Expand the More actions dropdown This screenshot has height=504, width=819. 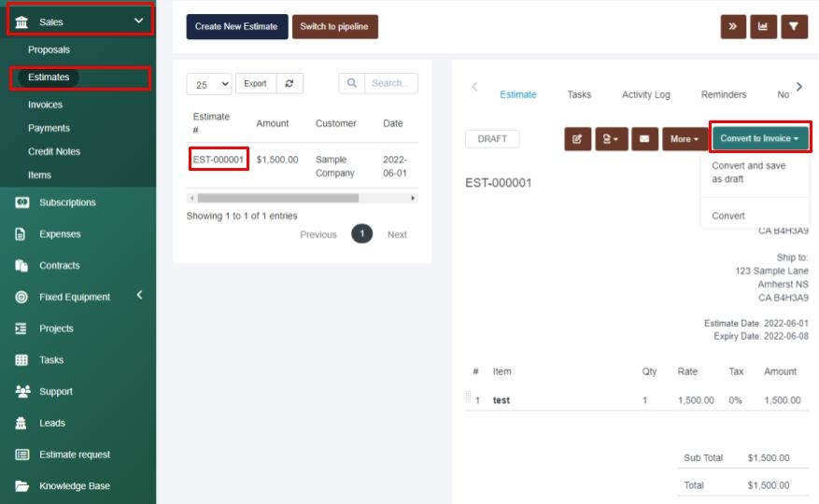pyautogui.click(x=685, y=139)
